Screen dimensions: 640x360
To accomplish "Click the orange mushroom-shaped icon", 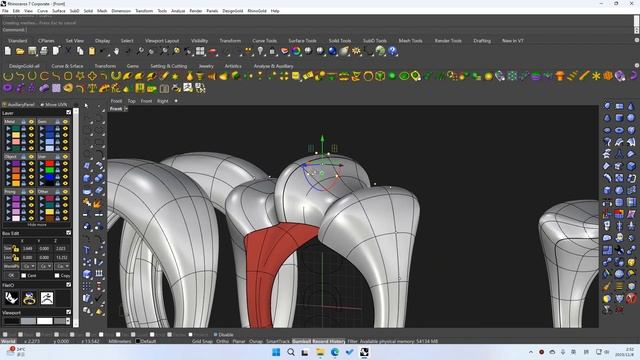I will pyautogui.click(x=560, y=76).
